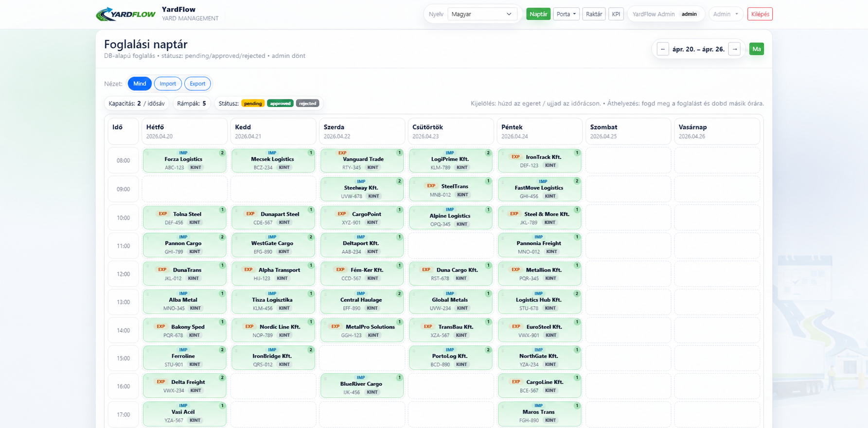Go to next week arrow

coord(734,49)
